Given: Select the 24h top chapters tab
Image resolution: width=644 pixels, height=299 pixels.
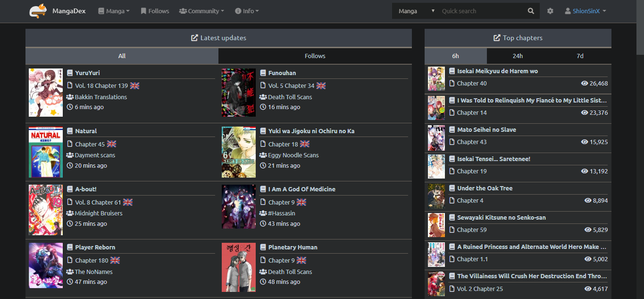Looking at the screenshot, I should click(518, 56).
